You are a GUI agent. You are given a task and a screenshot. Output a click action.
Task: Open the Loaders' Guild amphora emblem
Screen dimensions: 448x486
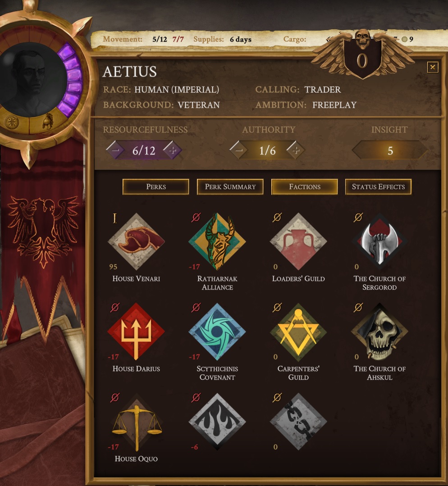[298, 241]
